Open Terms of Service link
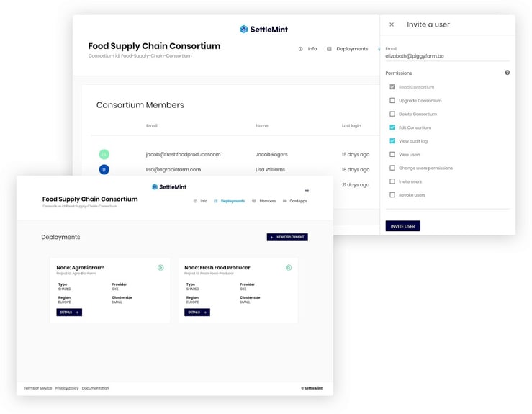532x414 pixels. [x=37, y=388]
